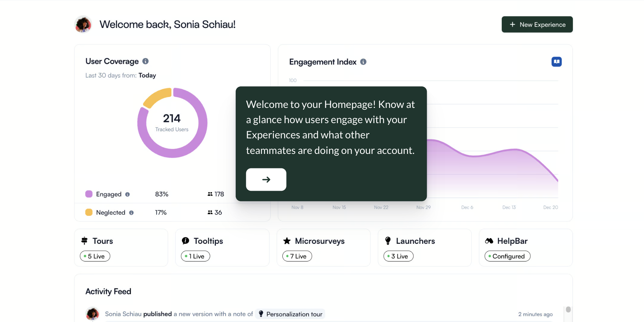This screenshot has height=322, width=644.
Task: Click the Tours signpost icon
Action: click(x=85, y=241)
